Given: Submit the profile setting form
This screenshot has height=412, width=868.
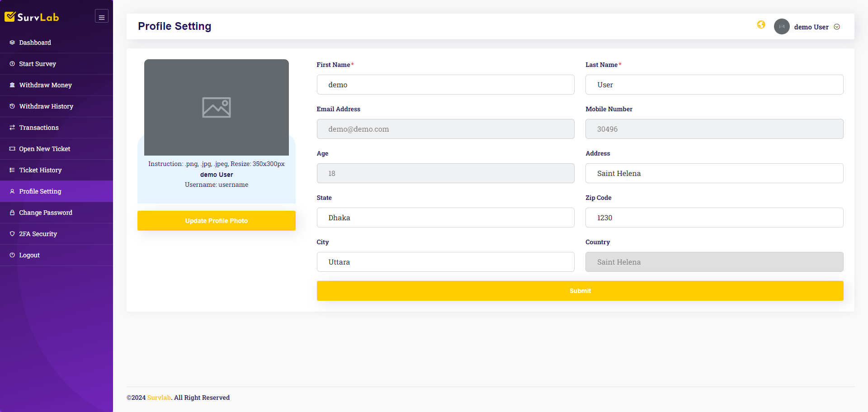Looking at the screenshot, I should pos(580,291).
